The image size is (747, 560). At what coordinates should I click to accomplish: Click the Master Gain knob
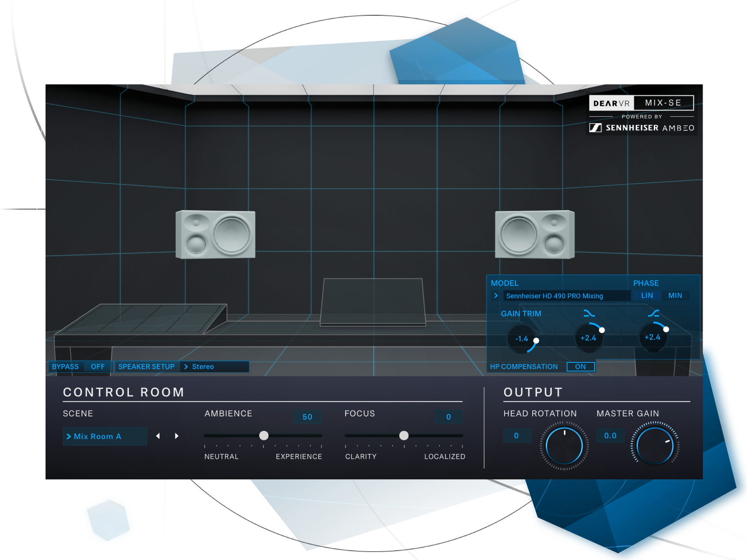point(655,446)
